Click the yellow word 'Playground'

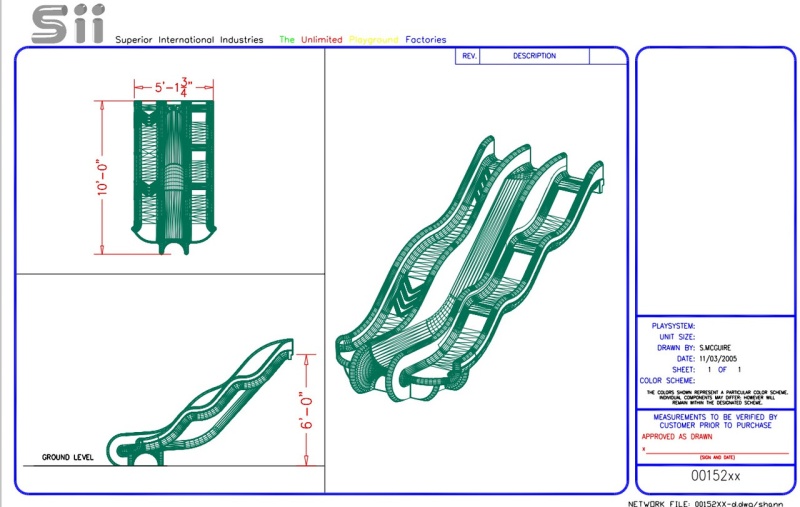pyautogui.click(x=373, y=40)
